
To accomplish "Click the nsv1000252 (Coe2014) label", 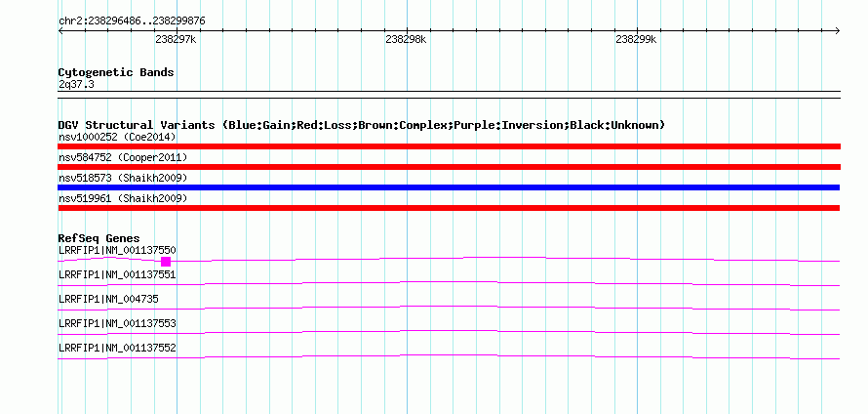I will [117, 137].
